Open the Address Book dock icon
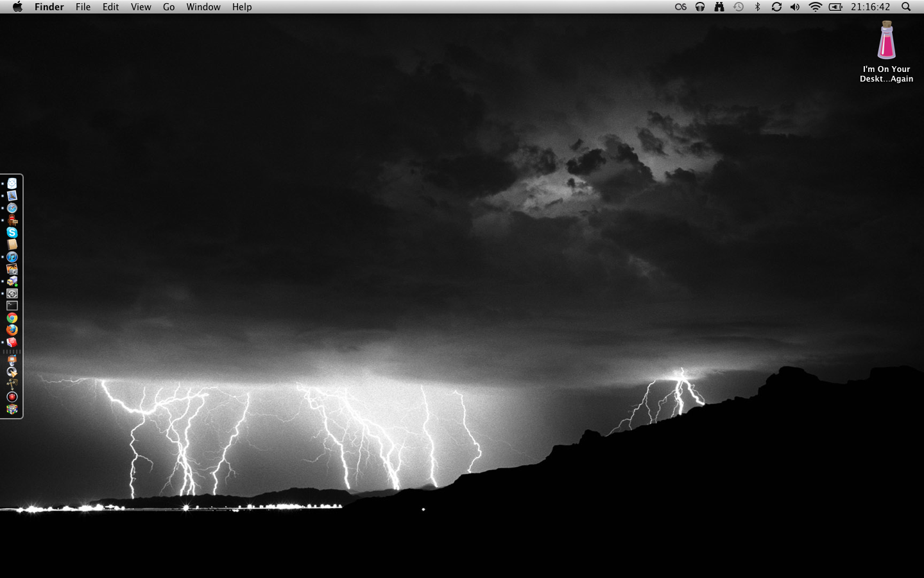This screenshot has height=578, width=924. coord(12,245)
